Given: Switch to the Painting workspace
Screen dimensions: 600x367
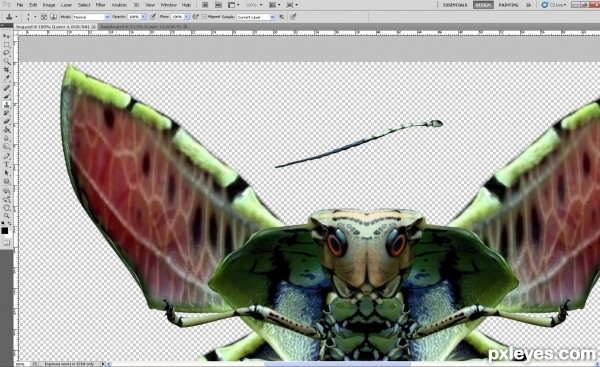Looking at the screenshot, I should tap(509, 5).
